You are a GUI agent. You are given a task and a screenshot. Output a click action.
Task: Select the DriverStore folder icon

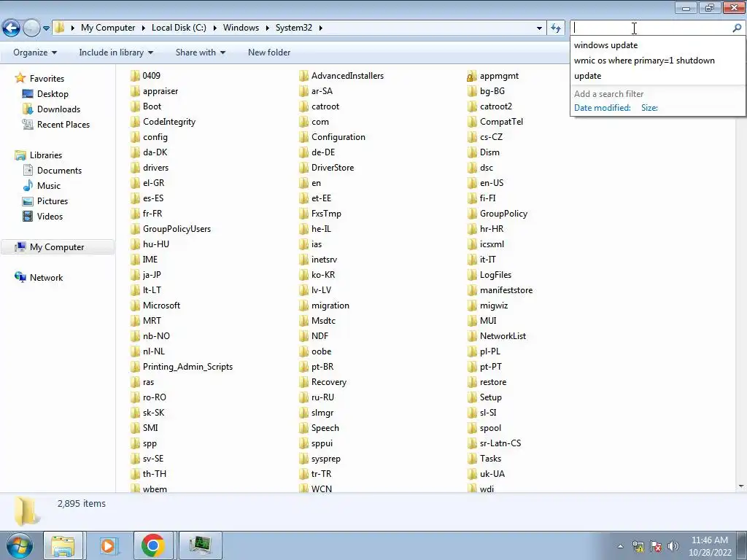click(304, 168)
